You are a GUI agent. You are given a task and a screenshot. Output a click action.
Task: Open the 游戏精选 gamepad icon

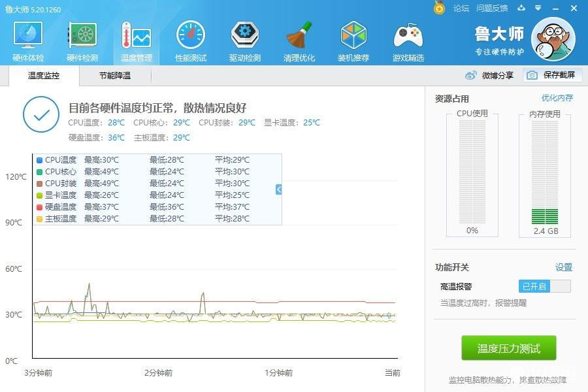pyautogui.click(x=408, y=36)
